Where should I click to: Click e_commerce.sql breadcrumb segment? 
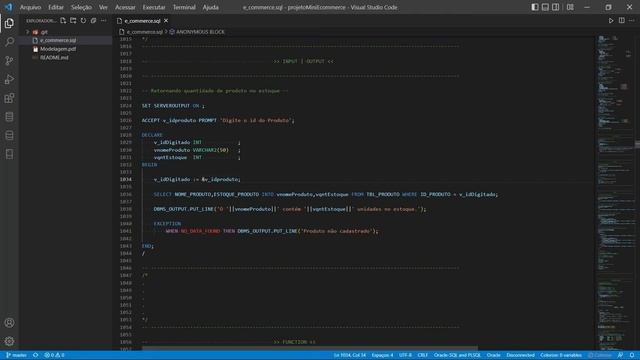pos(144,32)
